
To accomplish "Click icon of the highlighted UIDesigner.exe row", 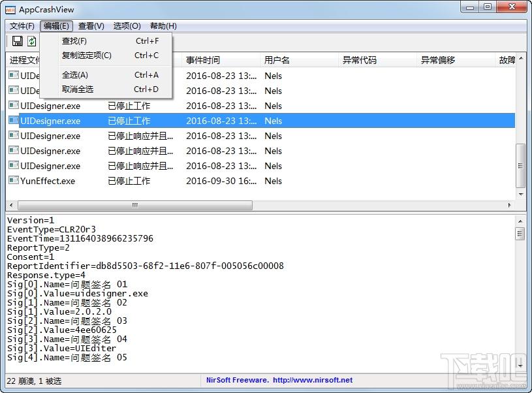I will pos(14,121).
